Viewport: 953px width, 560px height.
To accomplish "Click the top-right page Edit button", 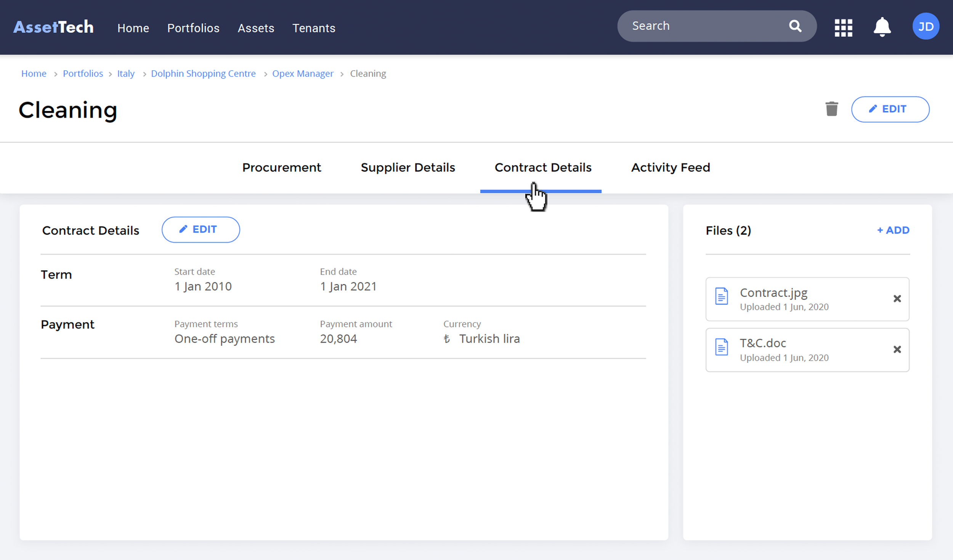I will pos(890,109).
